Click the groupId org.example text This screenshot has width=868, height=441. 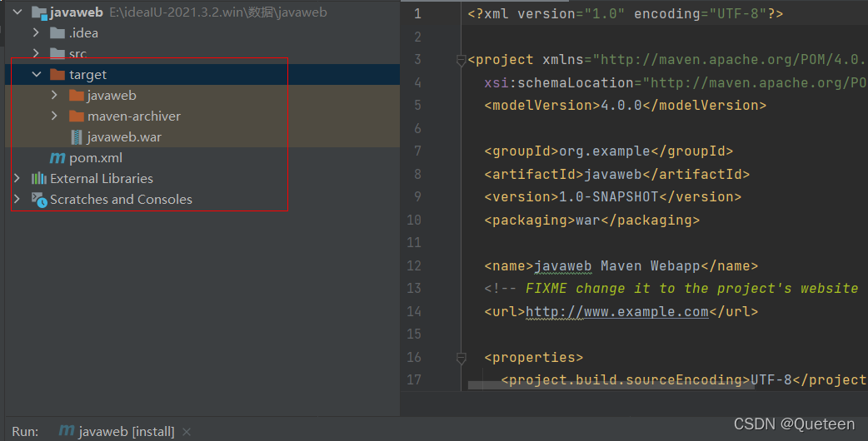(608, 151)
